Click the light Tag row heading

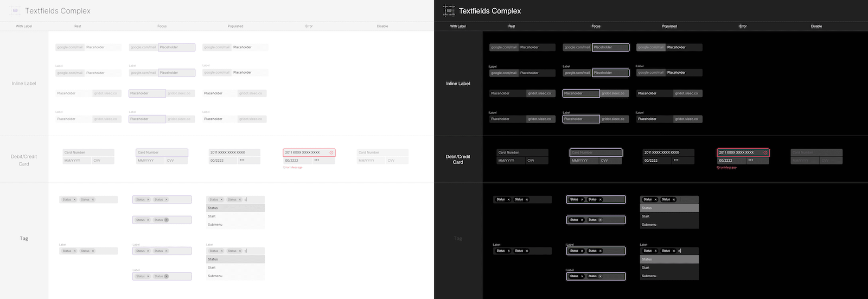[x=24, y=239]
